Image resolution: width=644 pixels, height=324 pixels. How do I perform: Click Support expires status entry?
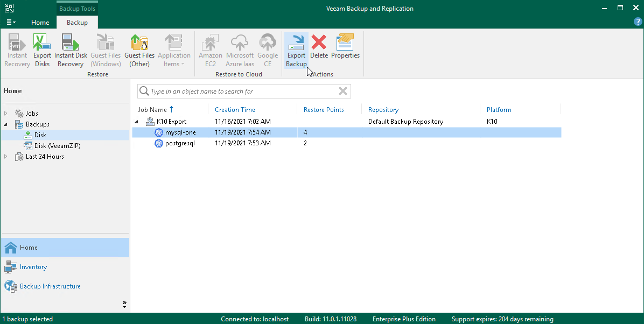[x=502, y=319]
